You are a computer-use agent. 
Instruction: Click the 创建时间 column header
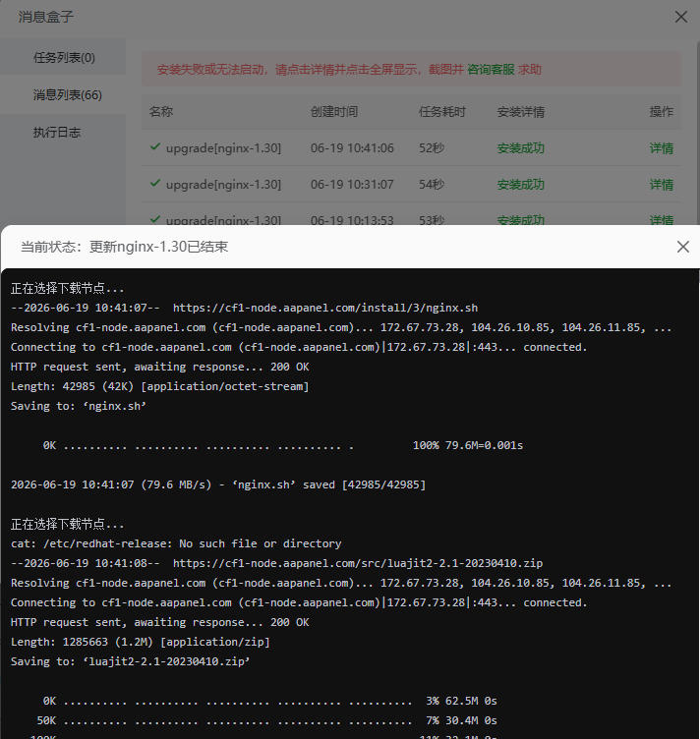333,112
